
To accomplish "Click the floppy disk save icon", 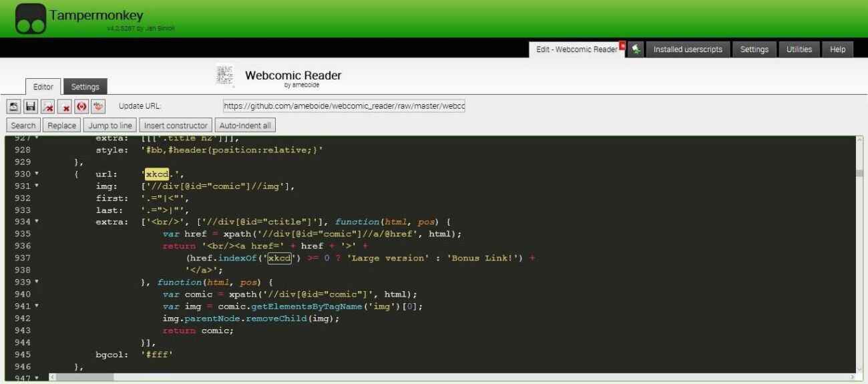I will point(30,106).
